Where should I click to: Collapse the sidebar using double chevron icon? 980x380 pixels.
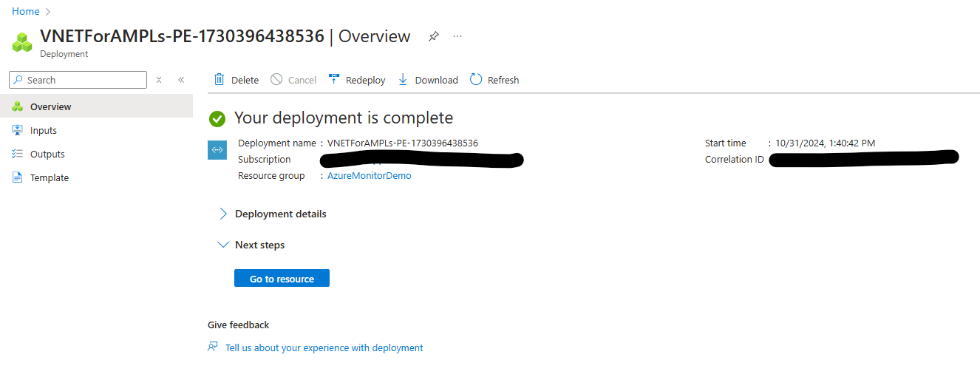click(181, 80)
